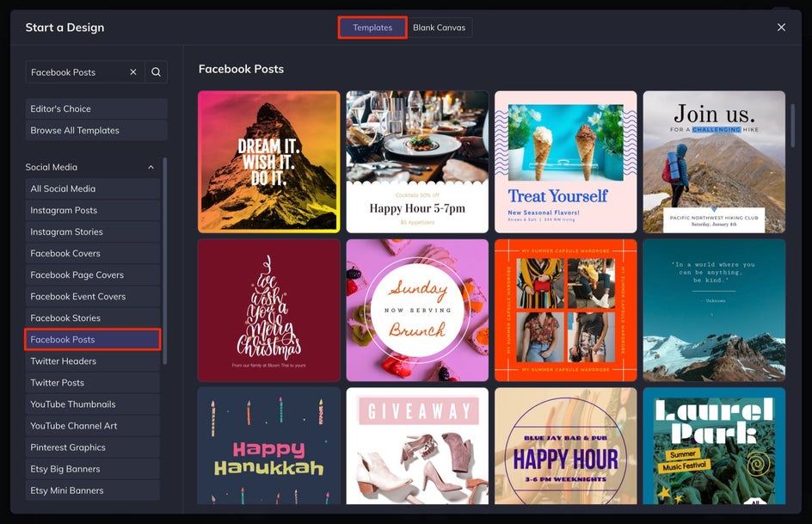Select Instagram Posts category

pos(93,210)
